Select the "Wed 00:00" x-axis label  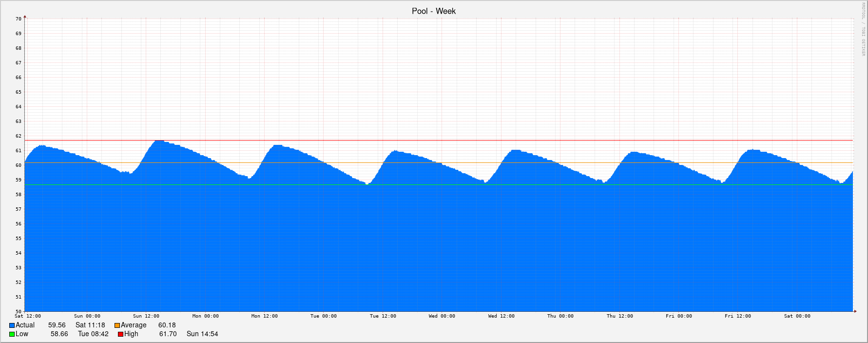[442, 316]
